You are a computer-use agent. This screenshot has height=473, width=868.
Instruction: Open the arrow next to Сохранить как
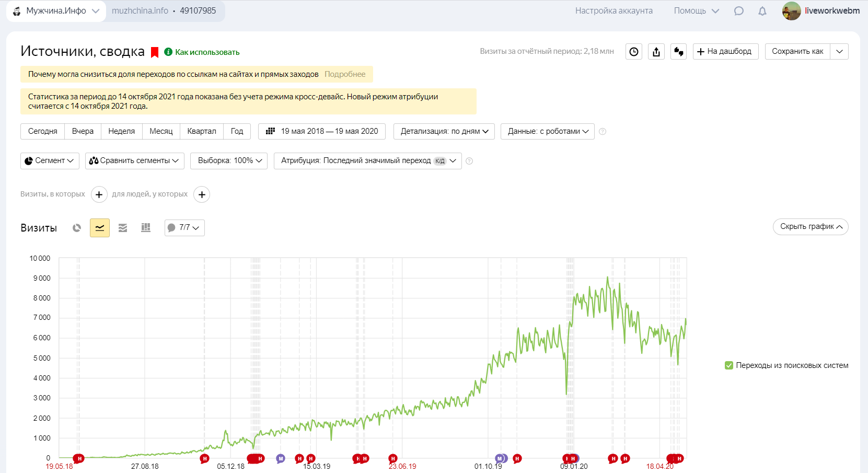click(x=839, y=51)
